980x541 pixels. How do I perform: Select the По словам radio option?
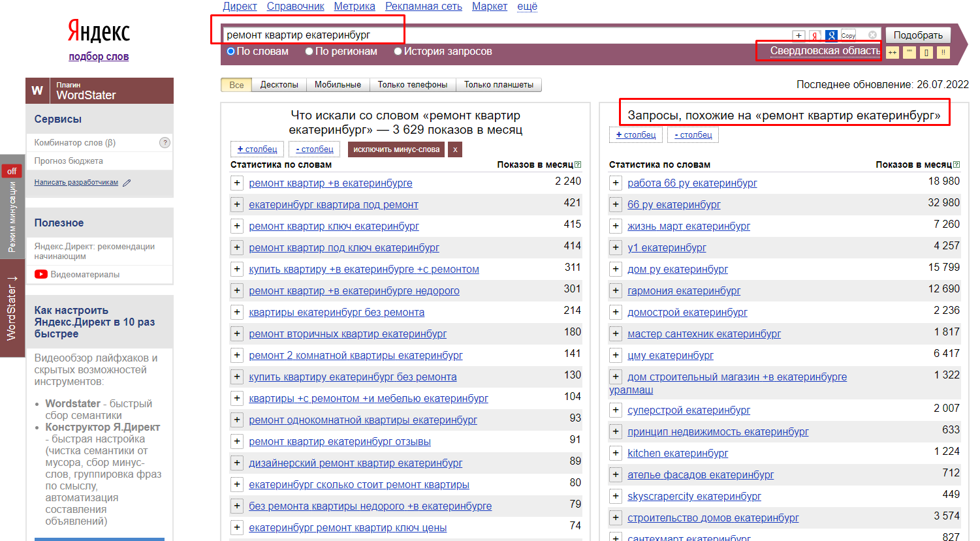[231, 52]
